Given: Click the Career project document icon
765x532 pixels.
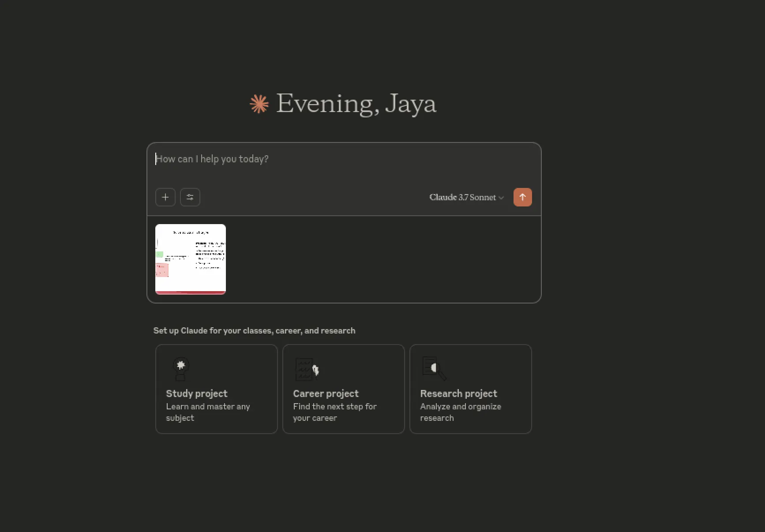Looking at the screenshot, I should (x=307, y=369).
